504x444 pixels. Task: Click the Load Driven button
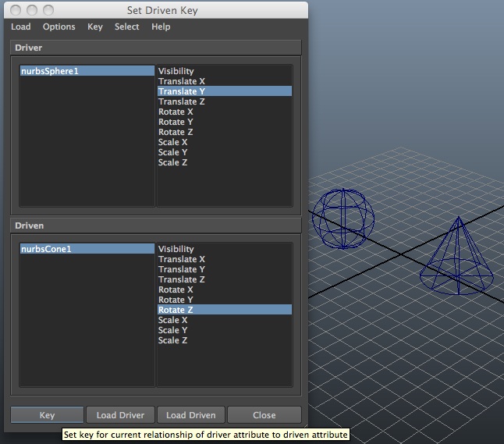point(191,415)
